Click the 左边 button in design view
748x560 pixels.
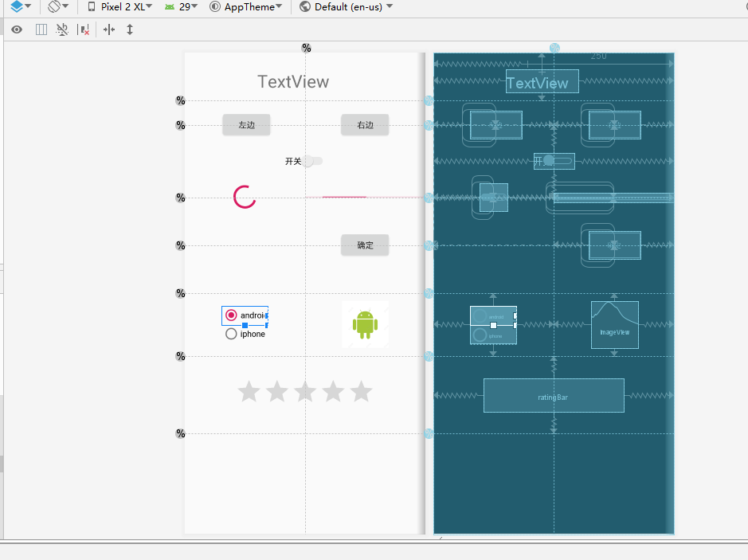coord(247,125)
